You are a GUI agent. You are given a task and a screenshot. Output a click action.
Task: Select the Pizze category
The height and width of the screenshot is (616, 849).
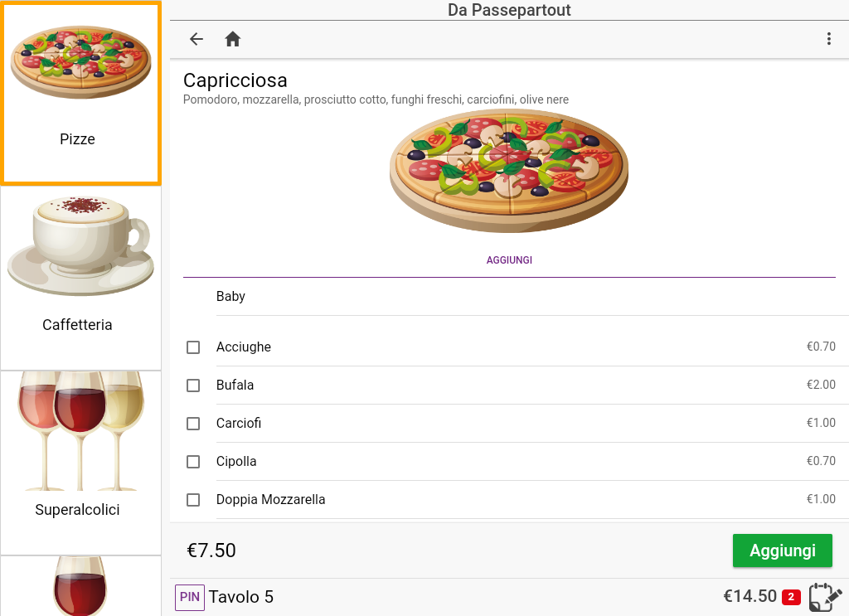(80, 94)
